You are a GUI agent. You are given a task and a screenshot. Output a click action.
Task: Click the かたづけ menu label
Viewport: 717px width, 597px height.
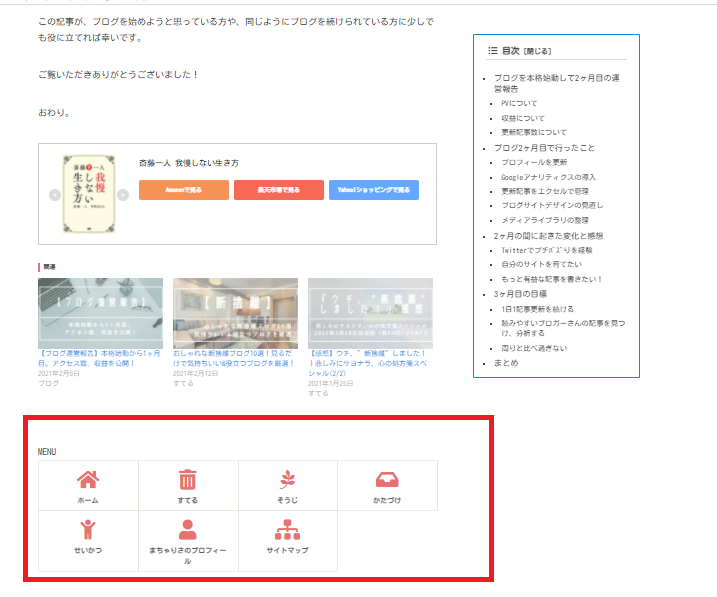[387, 501]
